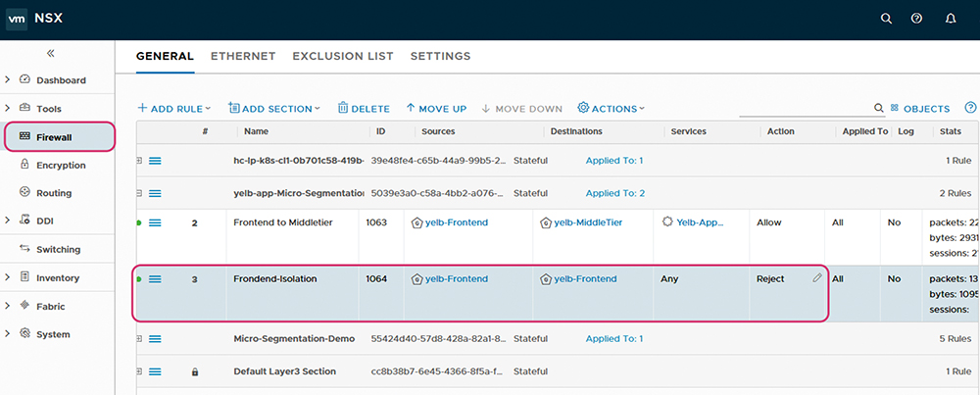Open Tools in the sidebar
This screenshot has width=980, height=395.
click(x=49, y=109)
